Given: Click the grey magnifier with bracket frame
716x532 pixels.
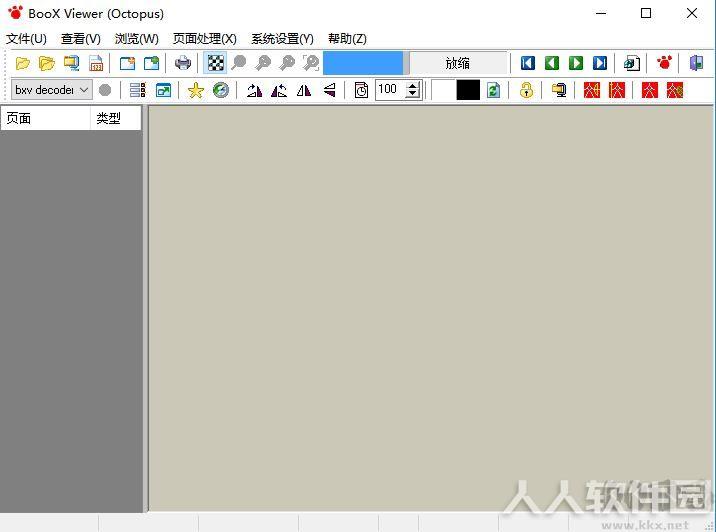Looking at the screenshot, I should (311, 63).
